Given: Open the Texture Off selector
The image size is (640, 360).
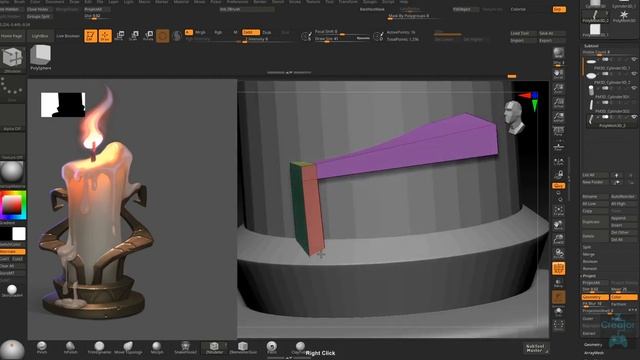Looking at the screenshot, I should point(12,146).
